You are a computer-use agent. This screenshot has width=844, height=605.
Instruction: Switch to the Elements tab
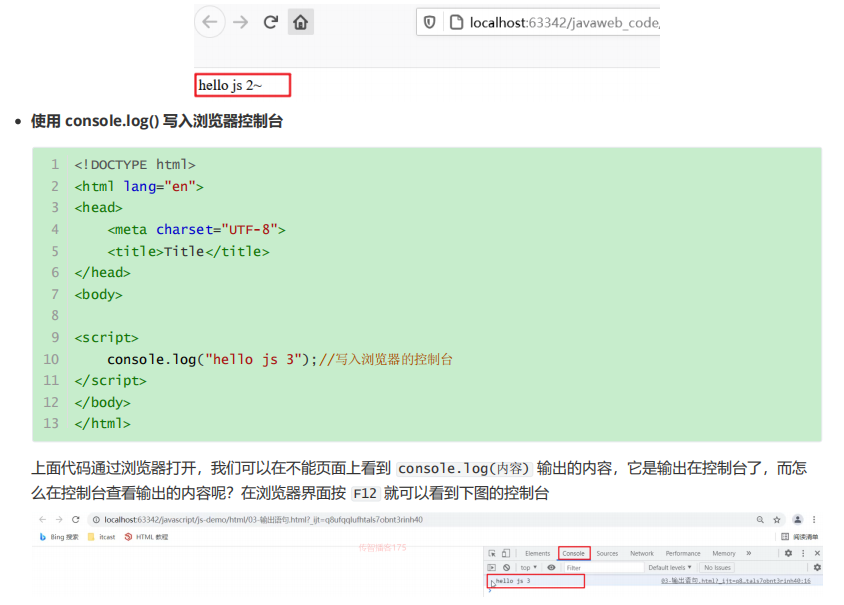pyautogui.click(x=538, y=553)
